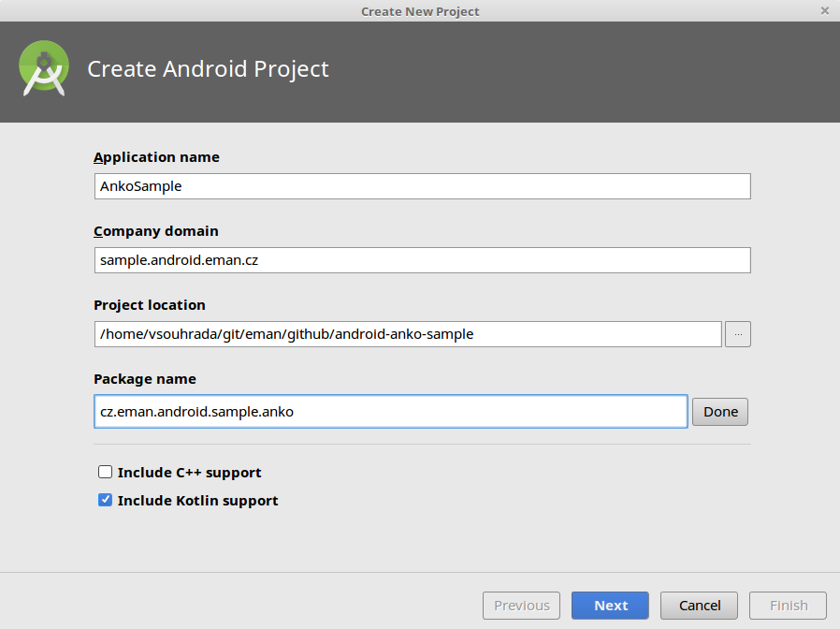The height and width of the screenshot is (629, 840).
Task: Close the Create New Project dialog
Action: click(x=824, y=10)
